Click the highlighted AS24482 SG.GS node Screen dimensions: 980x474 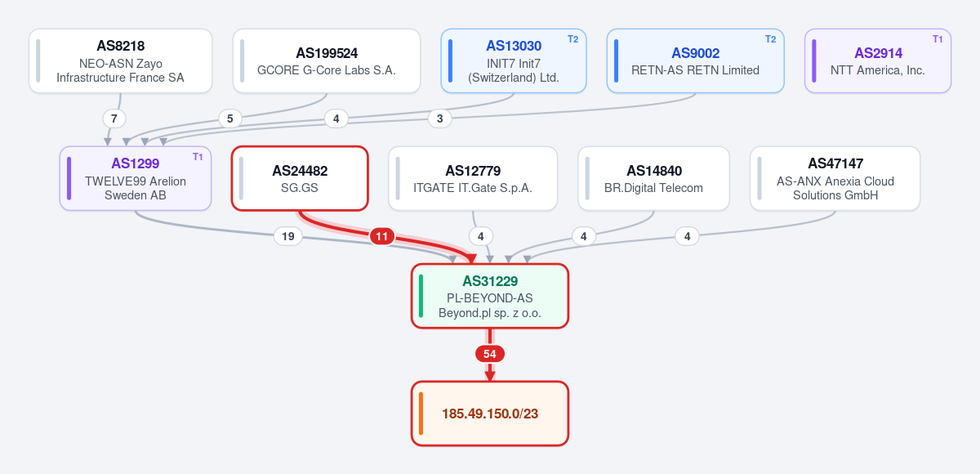pos(300,178)
